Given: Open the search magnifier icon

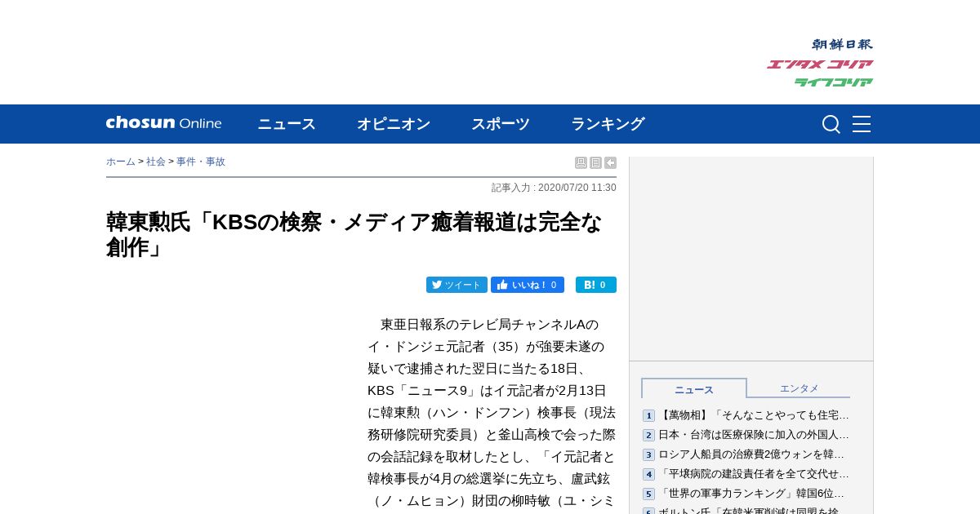Looking at the screenshot, I should tap(831, 124).
